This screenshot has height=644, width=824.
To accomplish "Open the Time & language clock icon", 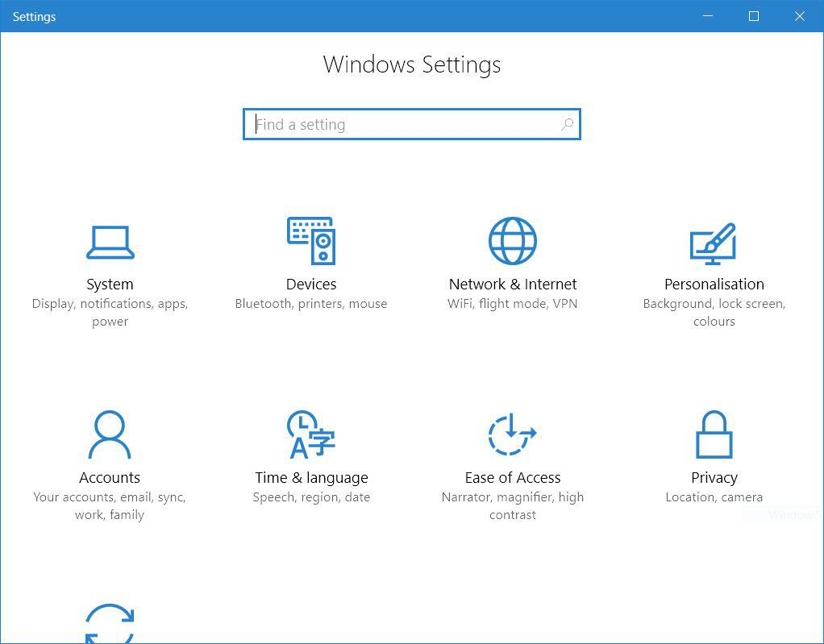I will (x=311, y=434).
